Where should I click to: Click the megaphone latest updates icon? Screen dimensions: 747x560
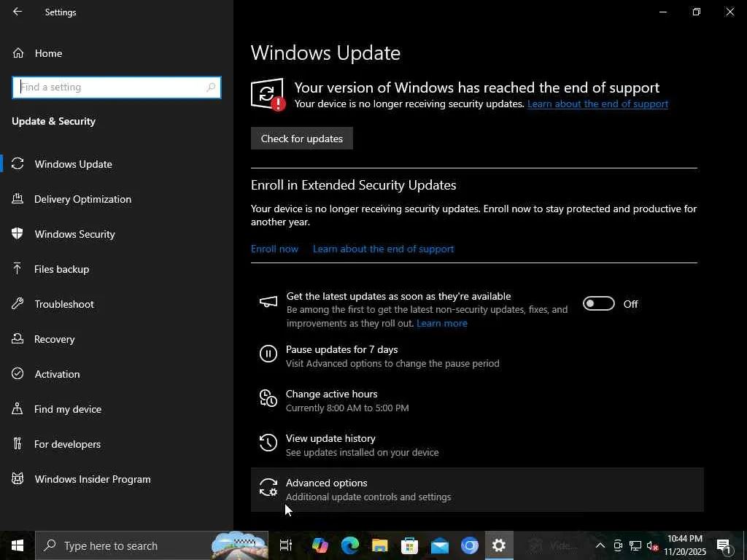coord(268,301)
